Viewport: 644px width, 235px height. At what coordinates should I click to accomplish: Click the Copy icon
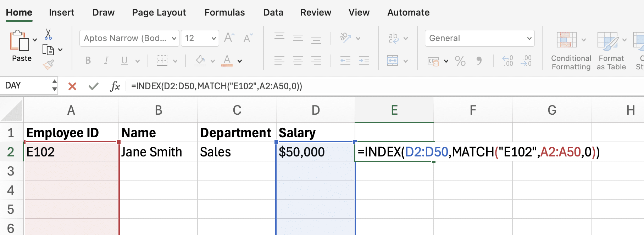pos(48,50)
